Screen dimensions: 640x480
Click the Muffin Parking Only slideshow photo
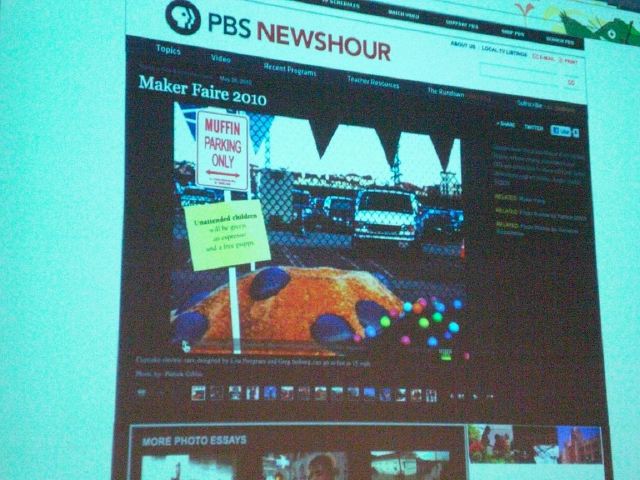(x=318, y=229)
